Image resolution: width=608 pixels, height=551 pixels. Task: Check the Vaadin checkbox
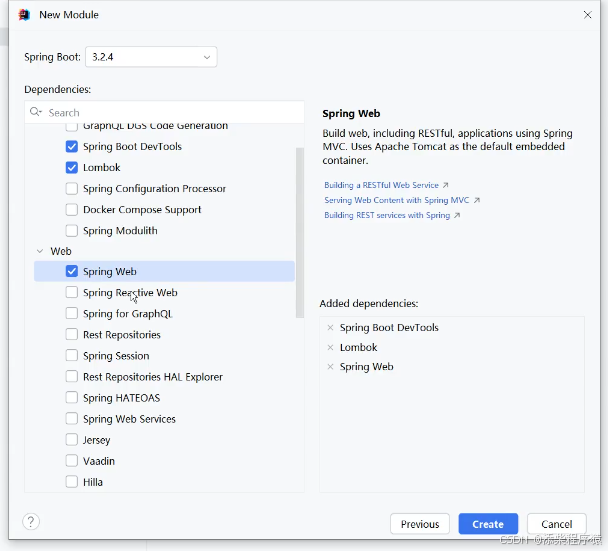[x=72, y=461]
